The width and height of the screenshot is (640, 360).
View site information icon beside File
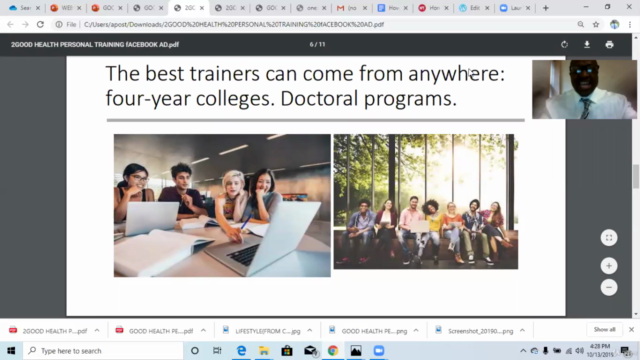(x=59, y=24)
